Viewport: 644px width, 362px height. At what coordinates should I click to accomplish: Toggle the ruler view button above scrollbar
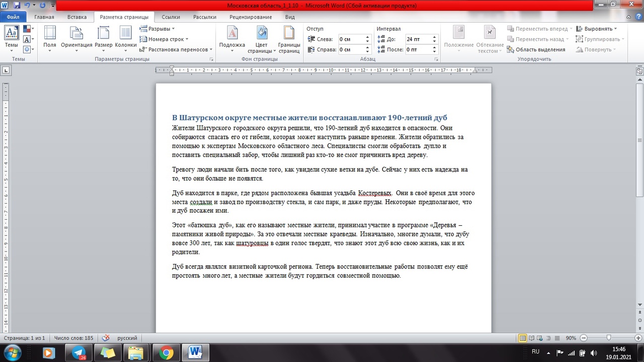click(x=640, y=70)
